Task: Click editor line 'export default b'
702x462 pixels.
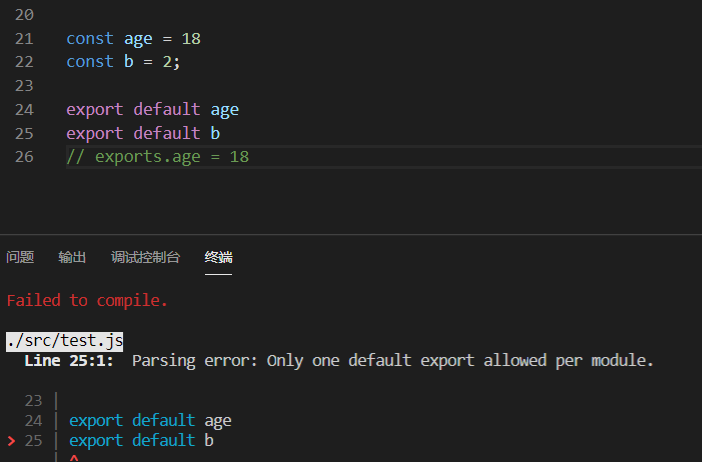Action: (x=143, y=133)
